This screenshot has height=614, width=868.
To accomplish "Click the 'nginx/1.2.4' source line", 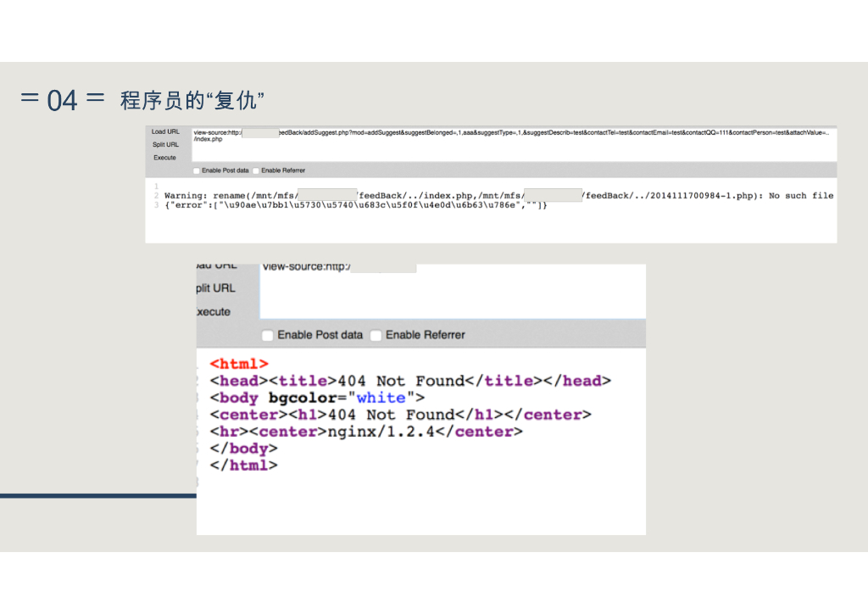I will click(366, 432).
